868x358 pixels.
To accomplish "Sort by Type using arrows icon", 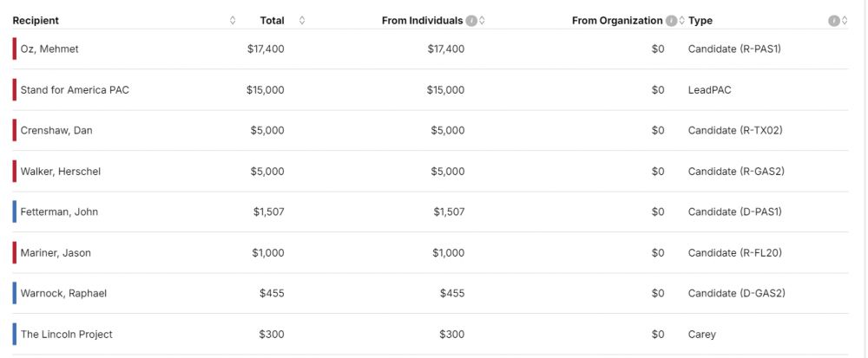I will [x=845, y=21].
